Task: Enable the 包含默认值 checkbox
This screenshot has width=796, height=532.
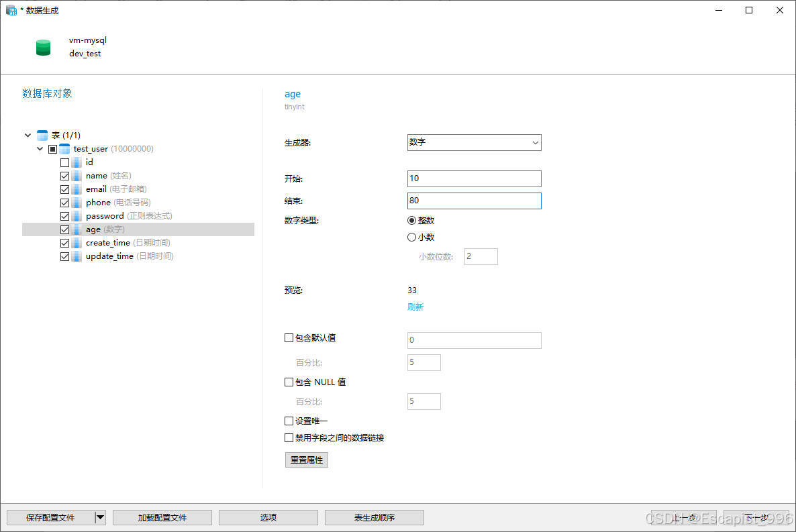Action: click(289, 337)
